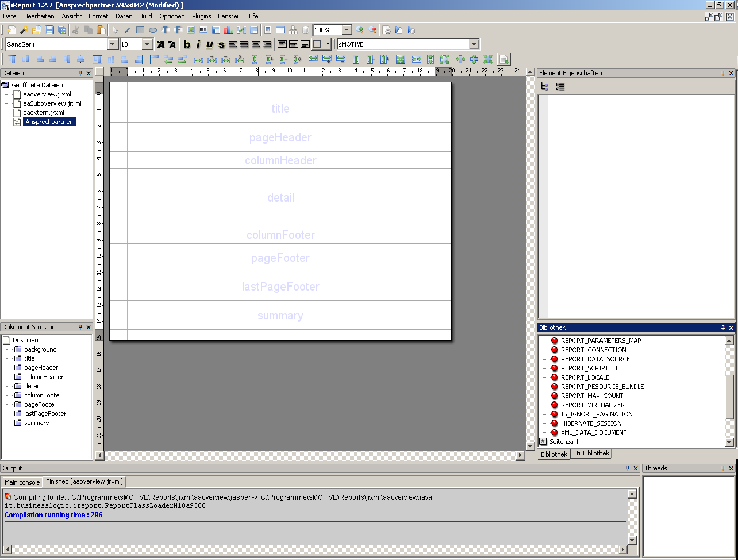Click the Zoom out magnifier icon
The image size is (738, 560).
click(372, 30)
